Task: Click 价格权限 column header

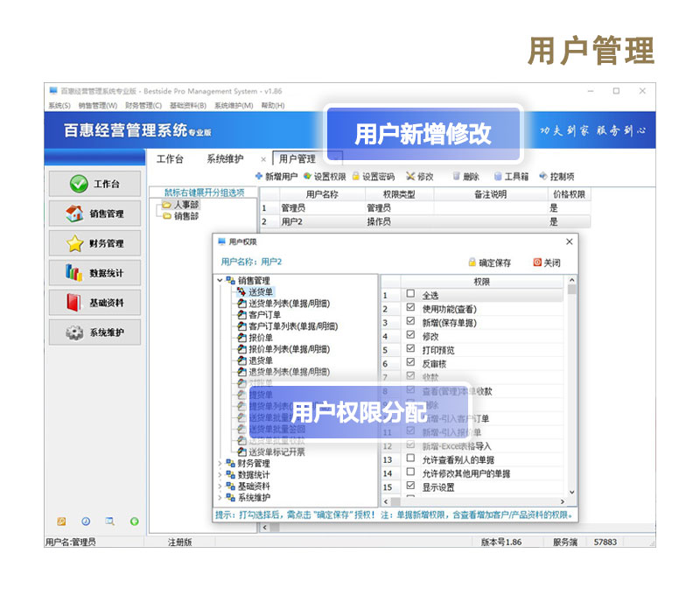Action: tap(570, 194)
